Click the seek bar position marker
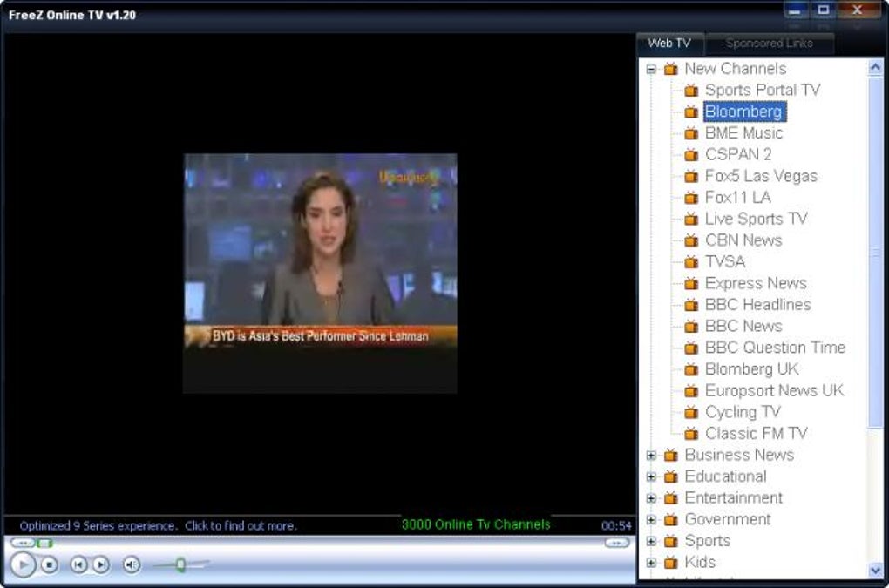This screenshot has height=588, width=889. (x=44, y=544)
